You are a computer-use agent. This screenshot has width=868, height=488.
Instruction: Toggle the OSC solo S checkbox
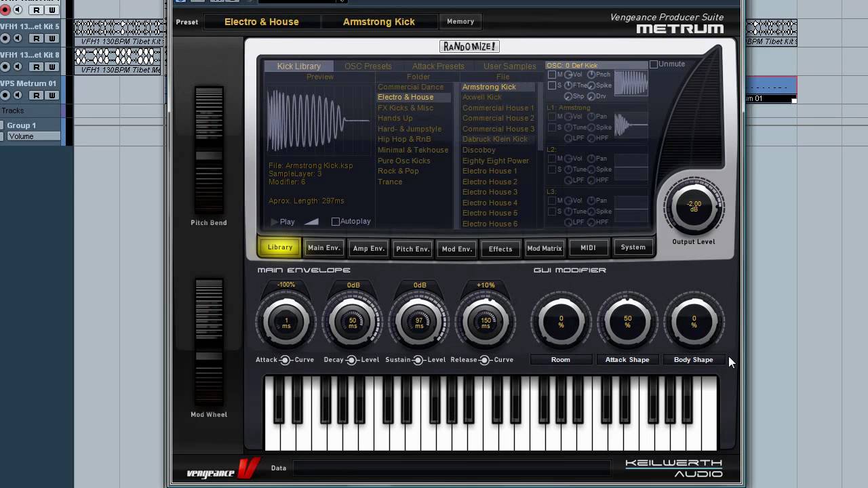point(552,85)
